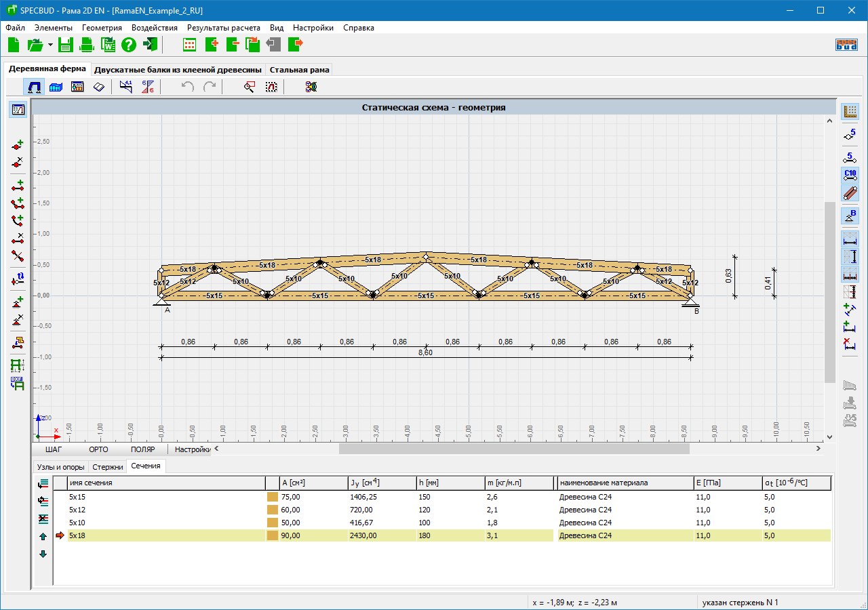868x610 pixels.
Task: Click the color swatch for section 5x12
Action: (x=273, y=510)
